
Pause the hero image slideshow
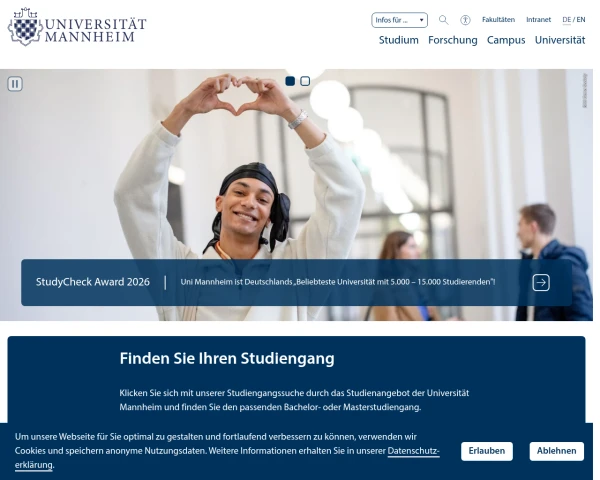coord(15,83)
